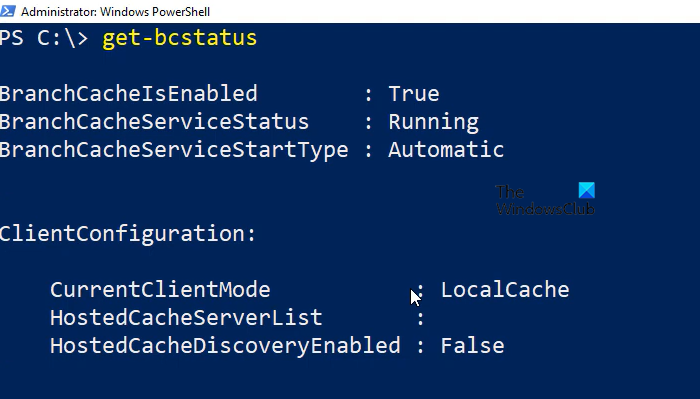
Task: Click the Administrator: Windows PowerShell title text
Action: tap(115, 12)
